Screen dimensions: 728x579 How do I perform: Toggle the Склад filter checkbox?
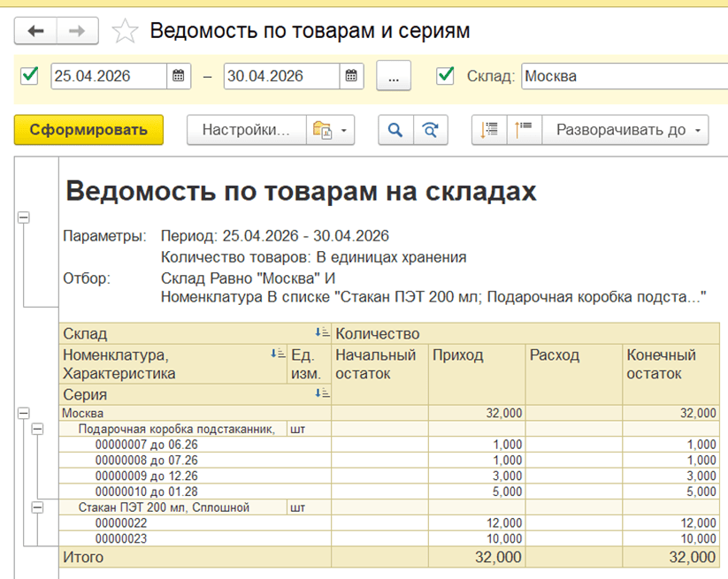[446, 76]
